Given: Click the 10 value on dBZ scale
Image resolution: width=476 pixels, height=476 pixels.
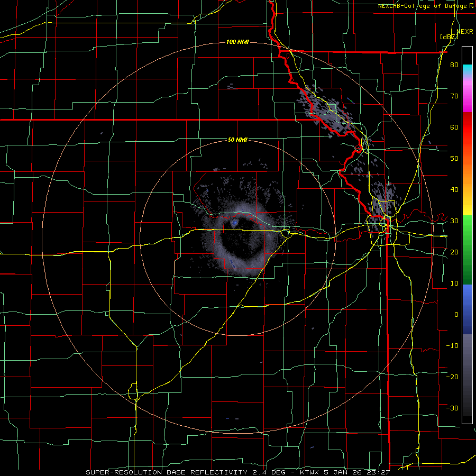Looking at the screenshot, I should [454, 283].
